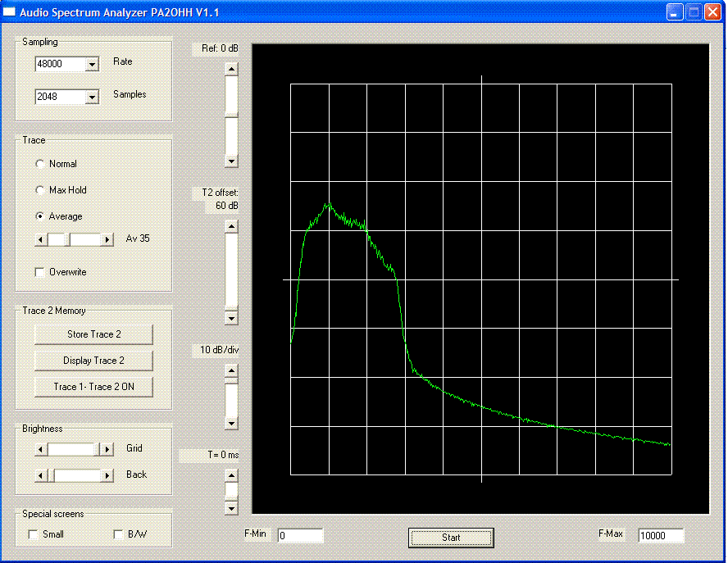Select the Average trace mode
728x563 pixels.
[x=40, y=216]
